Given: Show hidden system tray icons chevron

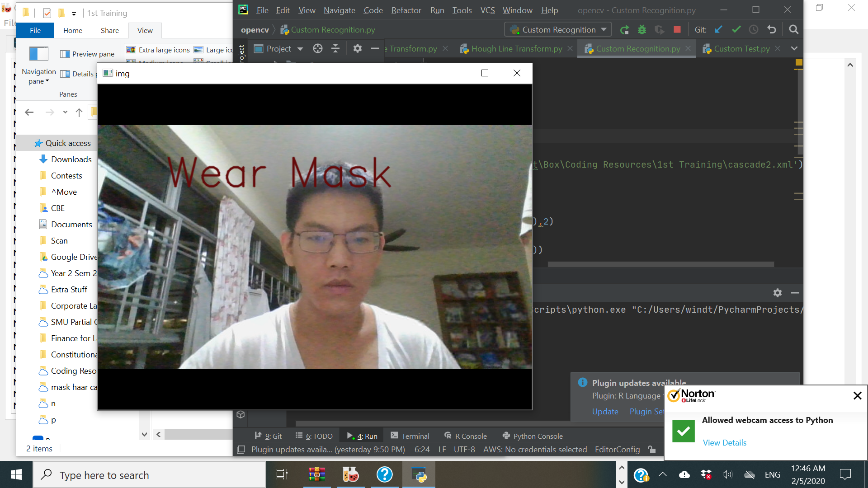Looking at the screenshot, I should click(x=663, y=475).
